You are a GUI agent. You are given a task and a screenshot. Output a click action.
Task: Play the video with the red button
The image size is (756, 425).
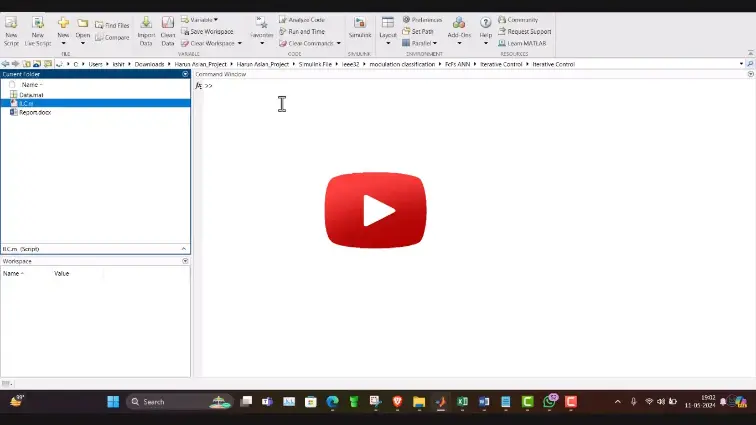[x=376, y=210]
